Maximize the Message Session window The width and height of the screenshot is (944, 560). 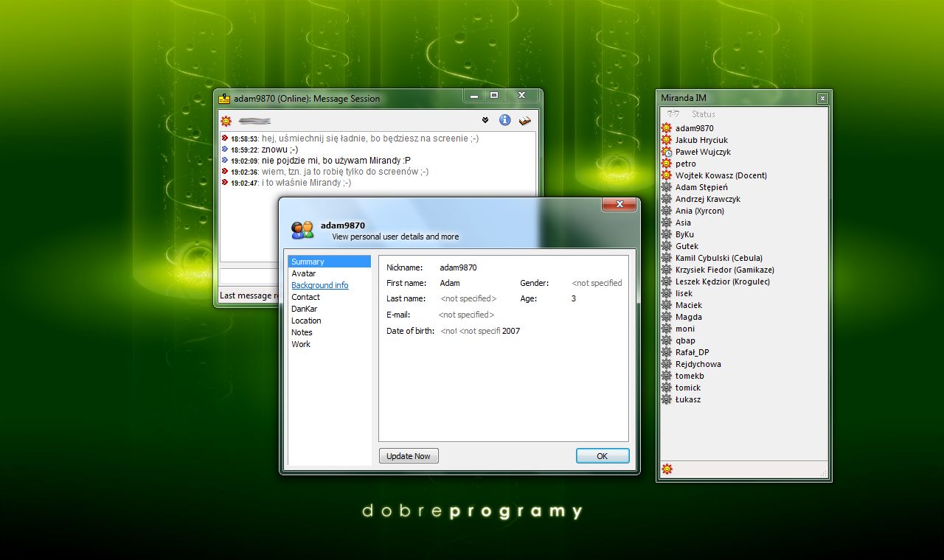pos(494,95)
